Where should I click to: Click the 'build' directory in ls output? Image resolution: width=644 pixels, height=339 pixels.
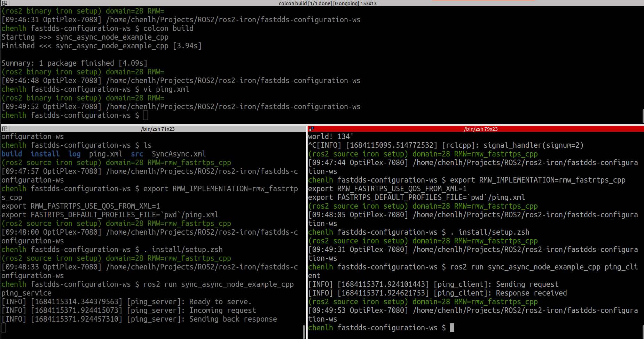point(12,154)
